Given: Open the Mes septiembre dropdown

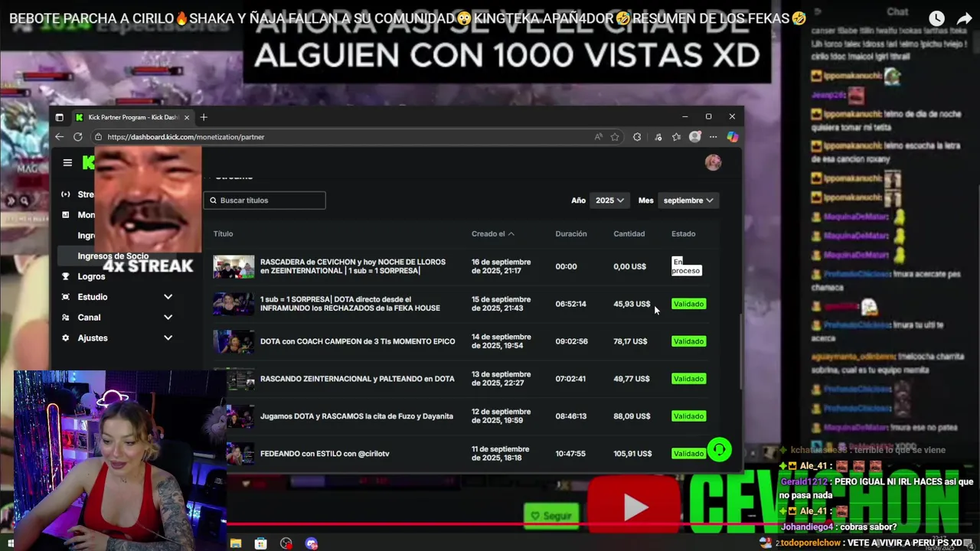Looking at the screenshot, I should click(x=688, y=201).
